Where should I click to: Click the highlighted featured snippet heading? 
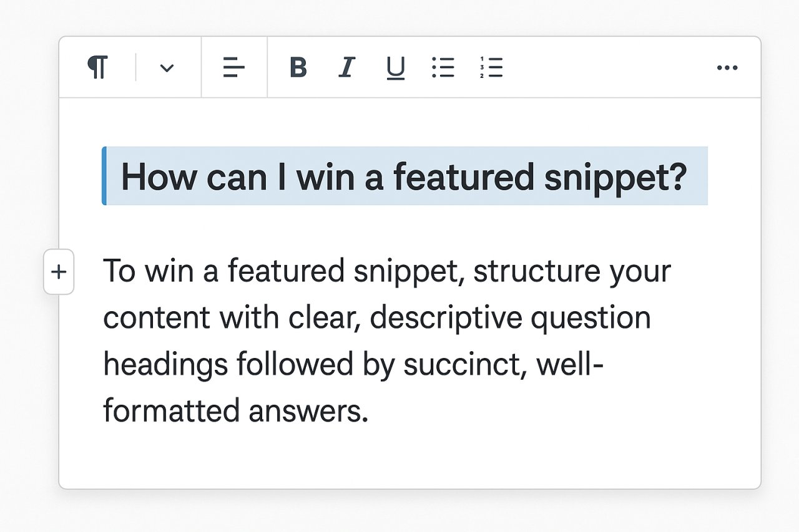(404, 177)
